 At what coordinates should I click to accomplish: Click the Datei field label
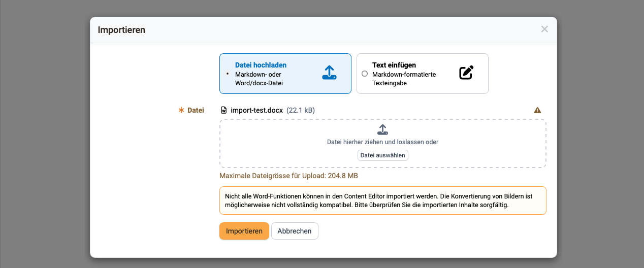196,110
